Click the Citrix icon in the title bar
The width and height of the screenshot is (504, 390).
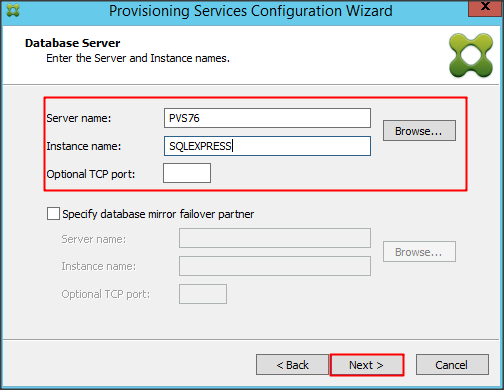tap(13, 11)
